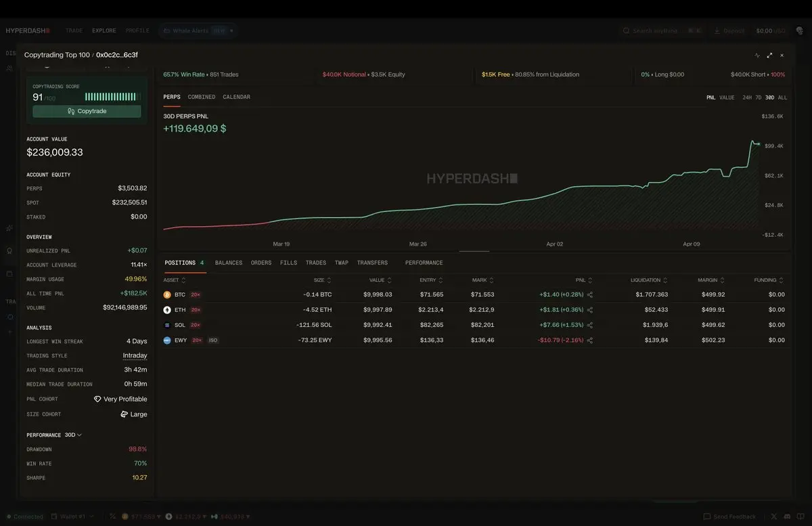Switch to the ORDERS tab
The width and height of the screenshot is (812, 526).
click(261, 263)
